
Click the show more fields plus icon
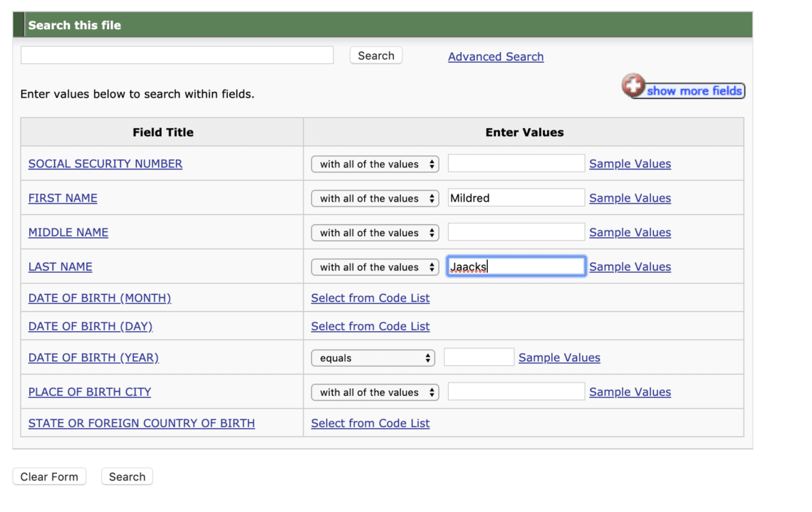coord(633,85)
